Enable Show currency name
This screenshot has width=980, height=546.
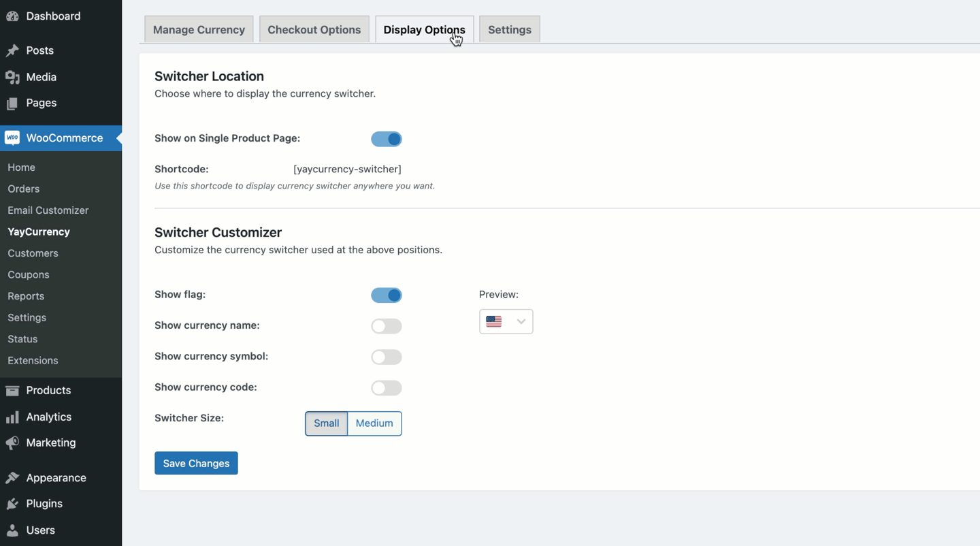pyautogui.click(x=387, y=326)
